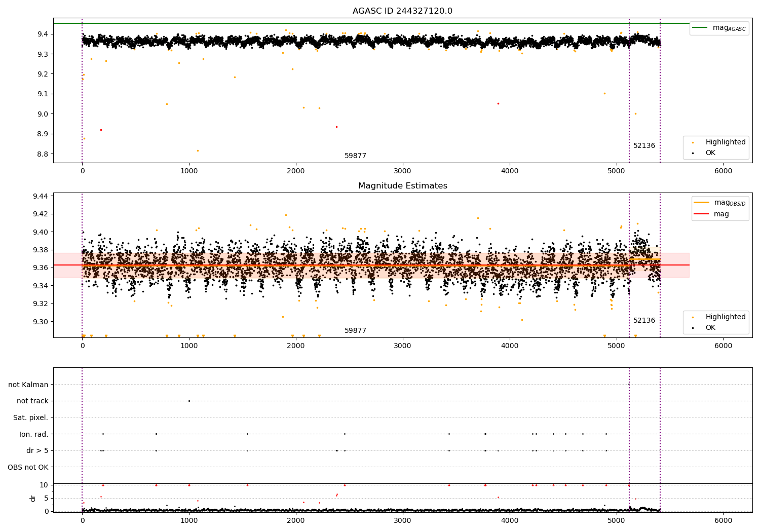
Task: Click the "Sat. pixel." axis label
Action: [31, 418]
